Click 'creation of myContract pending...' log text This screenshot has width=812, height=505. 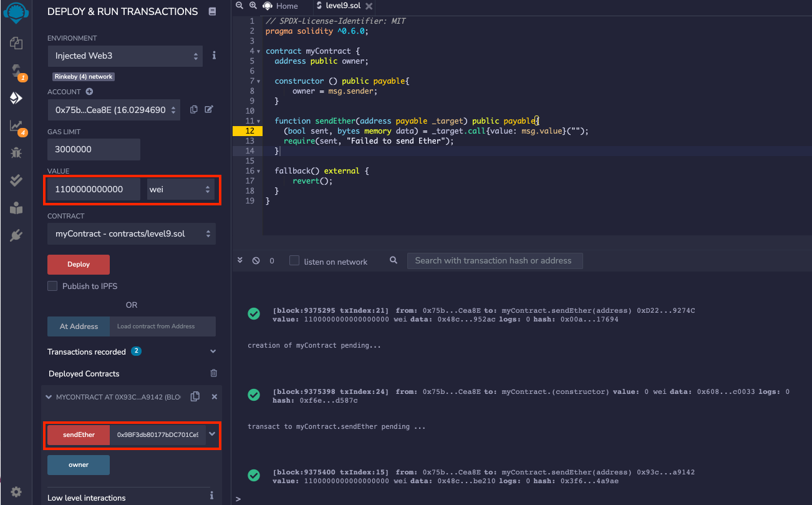click(314, 345)
